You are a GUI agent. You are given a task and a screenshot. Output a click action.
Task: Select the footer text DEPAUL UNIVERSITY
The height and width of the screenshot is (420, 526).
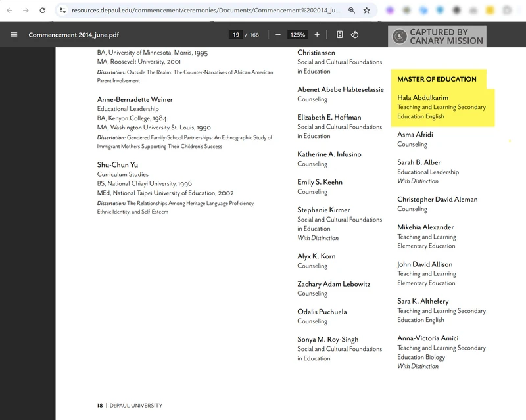tap(136, 406)
